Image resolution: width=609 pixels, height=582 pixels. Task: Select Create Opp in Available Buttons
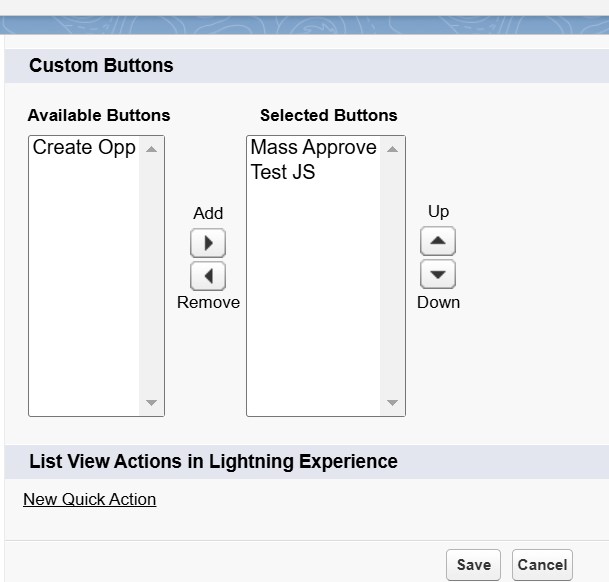[x=84, y=148]
